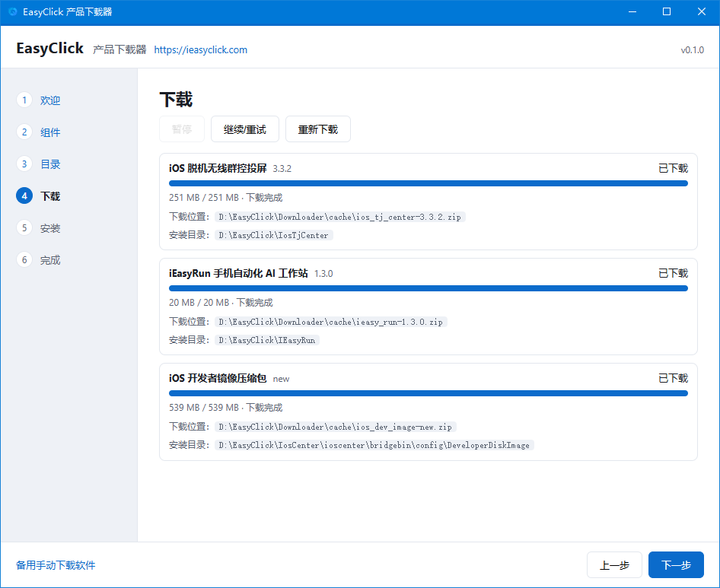This screenshot has width=720, height=588.
Task: Open the 组件 step label
Action: point(50,132)
